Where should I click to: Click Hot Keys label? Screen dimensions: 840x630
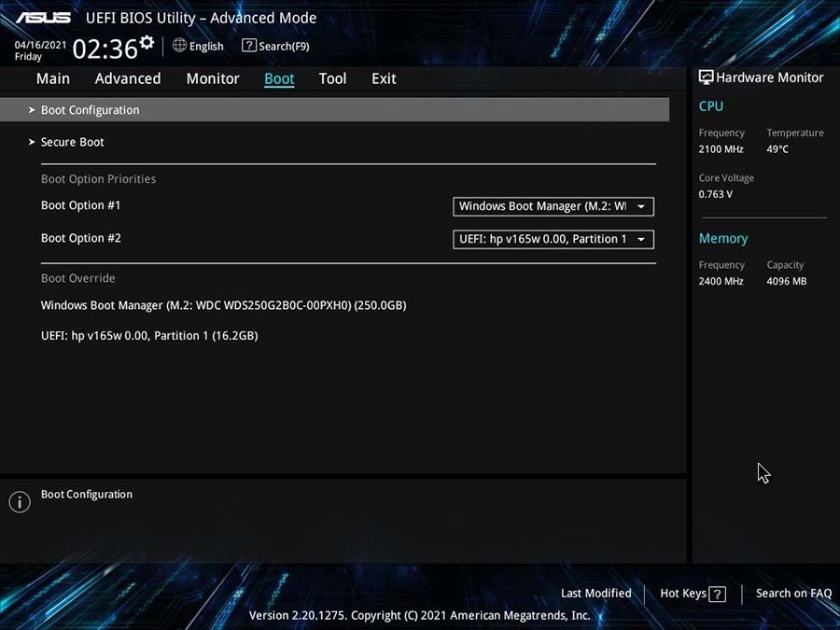[683, 593]
